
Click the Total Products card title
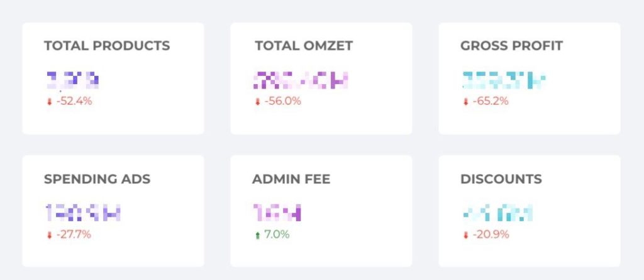pyautogui.click(x=107, y=46)
